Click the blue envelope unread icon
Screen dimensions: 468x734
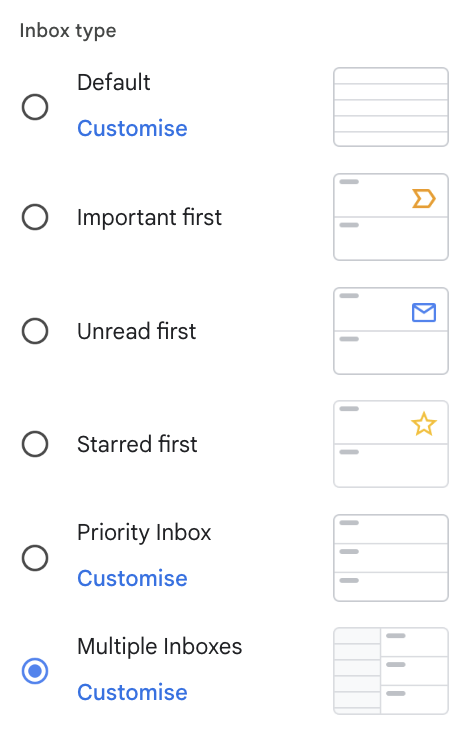click(424, 312)
